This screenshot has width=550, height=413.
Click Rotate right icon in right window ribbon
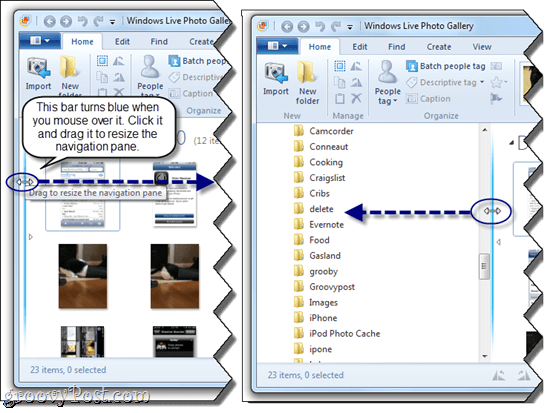coord(356,82)
